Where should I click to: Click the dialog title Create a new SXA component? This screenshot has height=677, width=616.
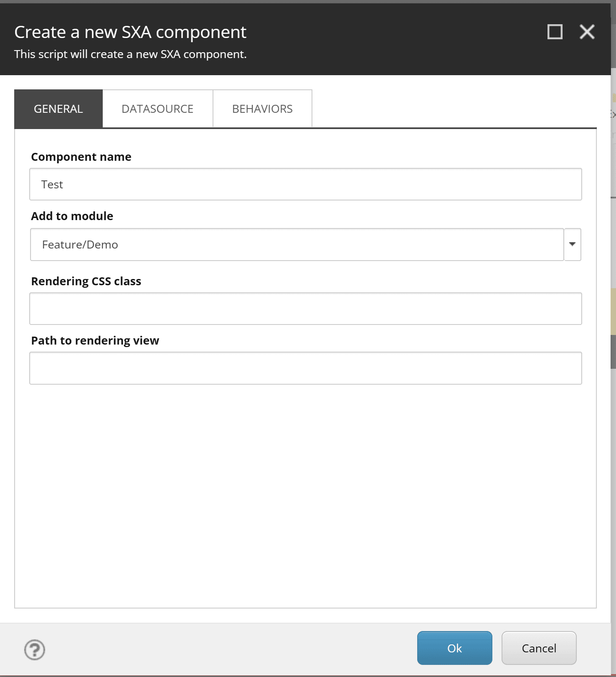(x=130, y=32)
